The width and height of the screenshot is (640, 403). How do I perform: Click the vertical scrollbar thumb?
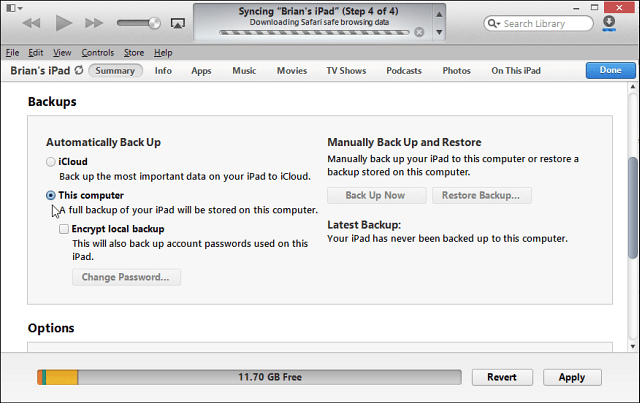coord(633,208)
